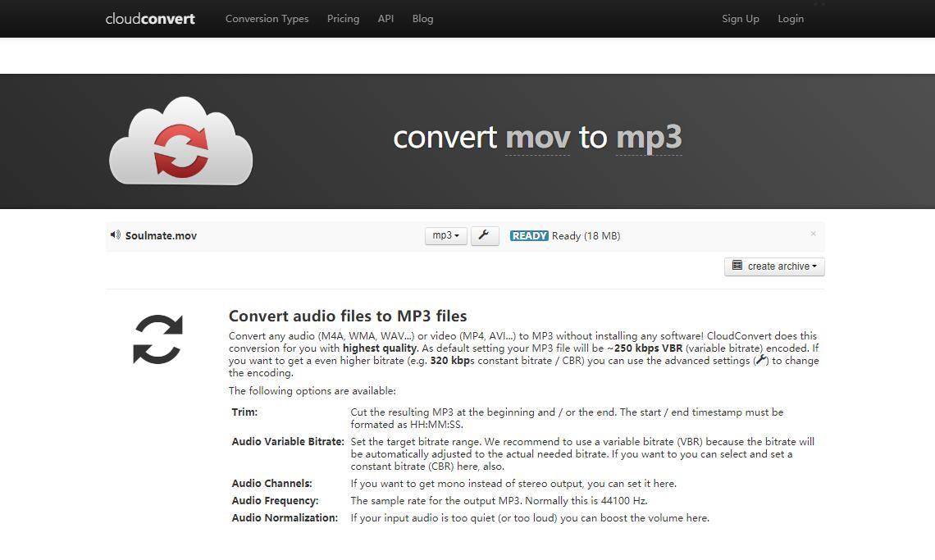Click the cloud convert logo image
The image size is (935, 560).
point(181,141)
